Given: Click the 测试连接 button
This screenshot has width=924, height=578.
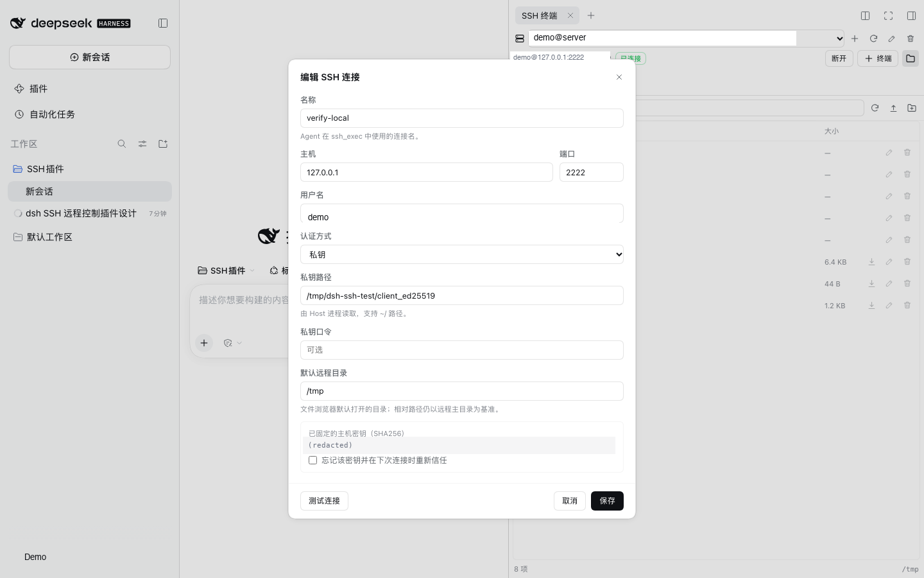Looking at the screenshot, I should tap(324, 501).
